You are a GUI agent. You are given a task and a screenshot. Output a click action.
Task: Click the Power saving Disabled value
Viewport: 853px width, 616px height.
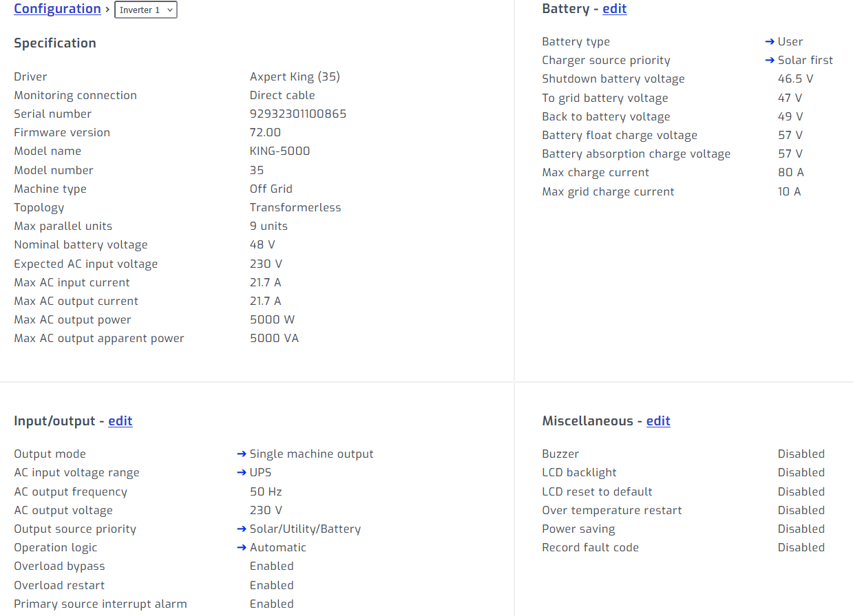coord(801,529)
